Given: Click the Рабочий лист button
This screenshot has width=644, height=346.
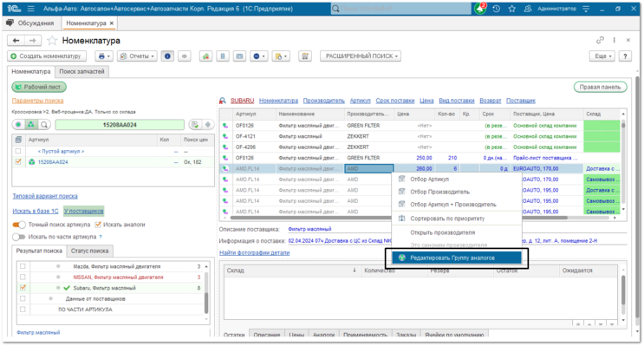Looking at the screenshot, I should [x=39, y=87].
